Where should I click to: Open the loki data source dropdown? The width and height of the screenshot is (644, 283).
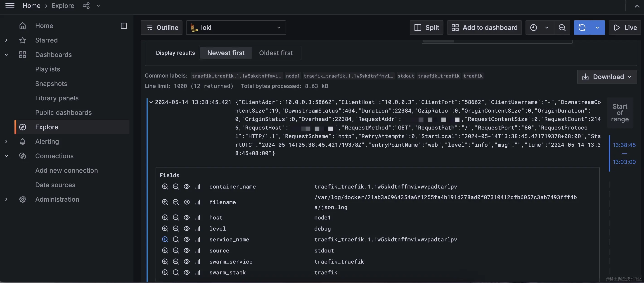[235, 28]
